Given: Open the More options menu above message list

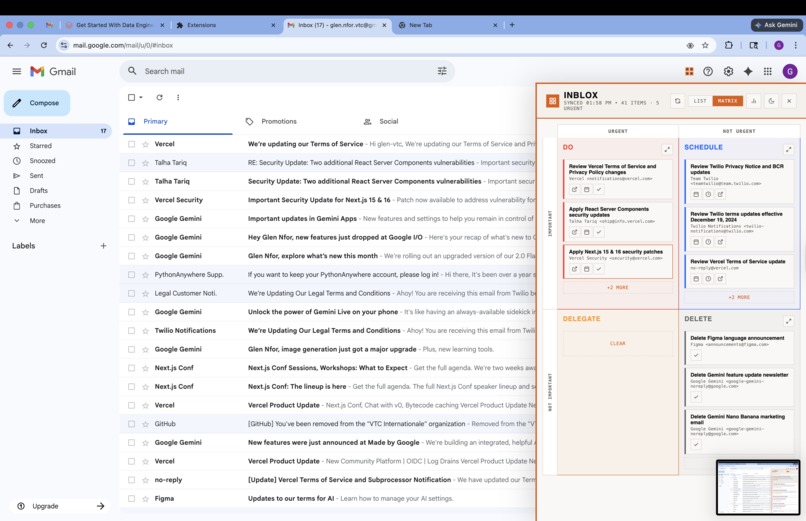Looking at the screenshot, I should click(178, 97).
